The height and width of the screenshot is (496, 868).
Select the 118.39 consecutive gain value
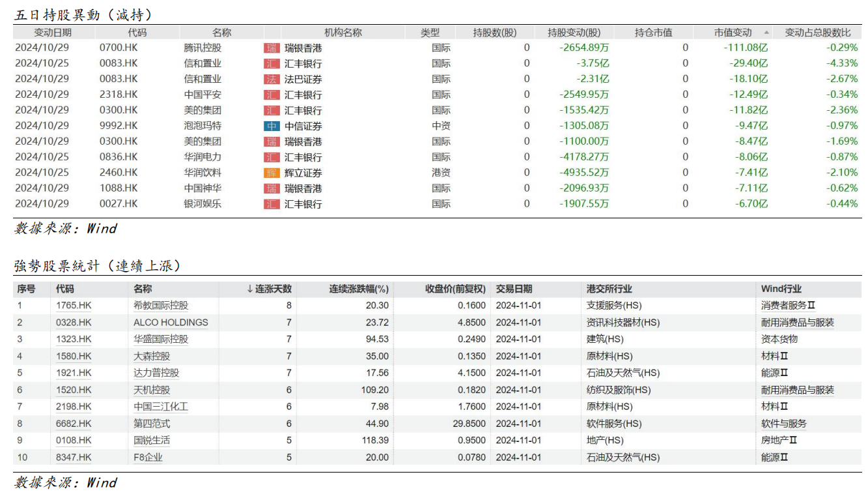click(375, 441)
